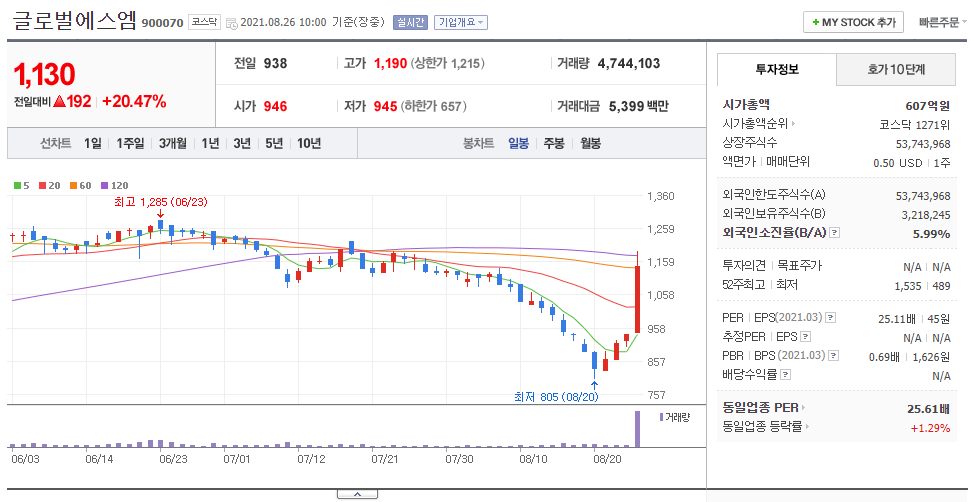Select 일봉 candle chart
This screenshot has height=502, width=974.
pos(518,144)
